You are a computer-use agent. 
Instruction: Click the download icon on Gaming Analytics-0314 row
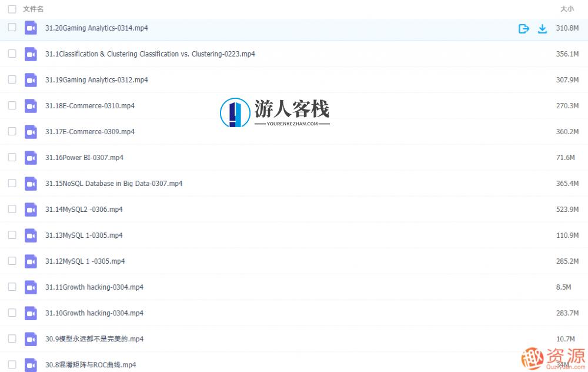point(542,28)
